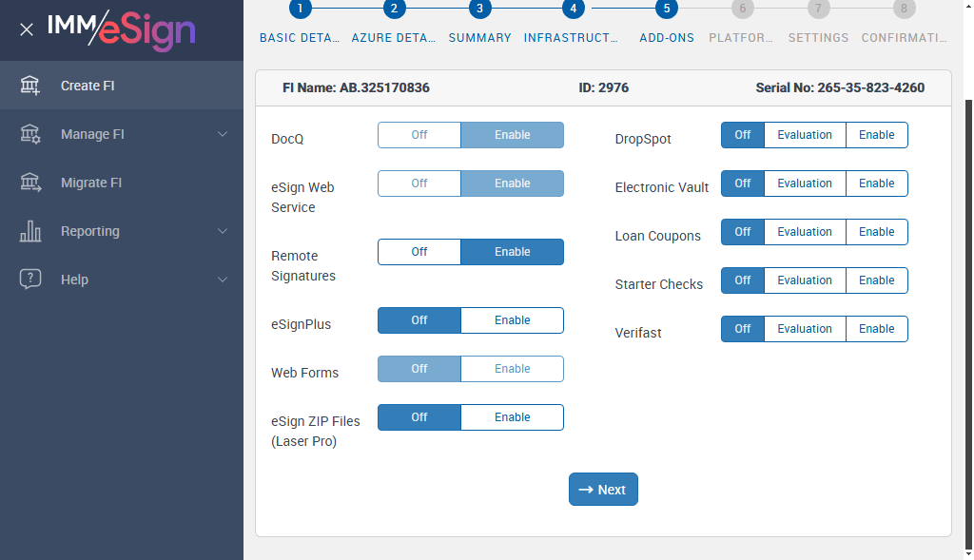
Task: Enable Electronic Vault add-on
Action: pyautogui.click(x=876, y=183)
